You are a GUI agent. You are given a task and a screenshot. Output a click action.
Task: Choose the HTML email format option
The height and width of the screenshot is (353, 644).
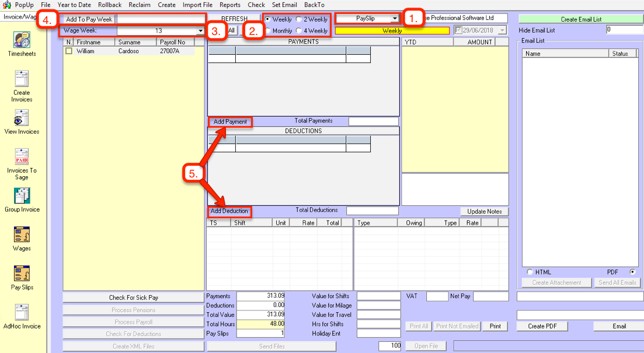click(x=530, y=272)
